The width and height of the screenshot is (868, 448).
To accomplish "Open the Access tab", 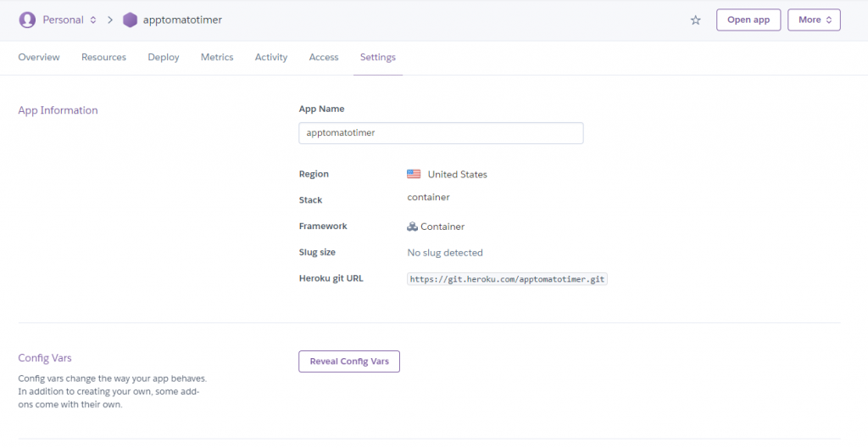I will (324, 58).
